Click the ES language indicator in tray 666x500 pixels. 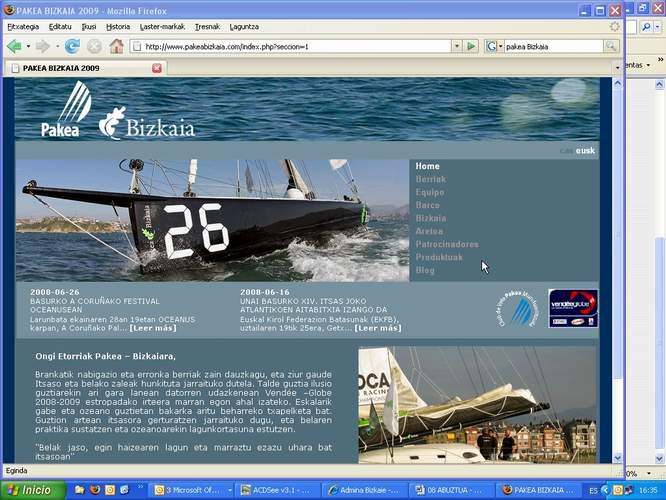[x=593, y=491]
